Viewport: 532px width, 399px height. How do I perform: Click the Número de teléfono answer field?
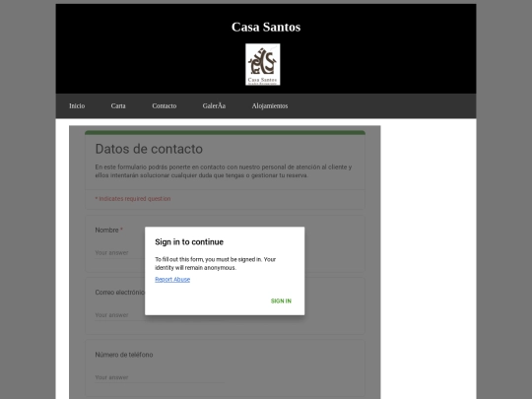pyautogui.click(x=160, y=377)
